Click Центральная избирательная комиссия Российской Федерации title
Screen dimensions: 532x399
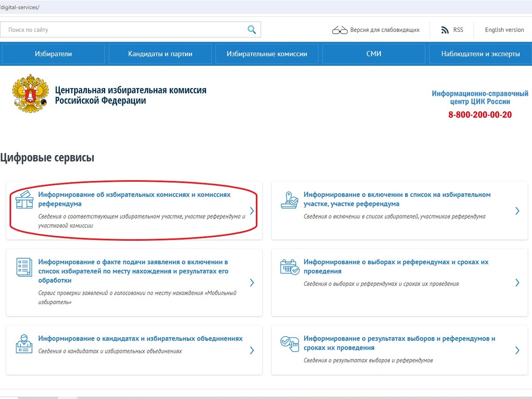[131, 95]
